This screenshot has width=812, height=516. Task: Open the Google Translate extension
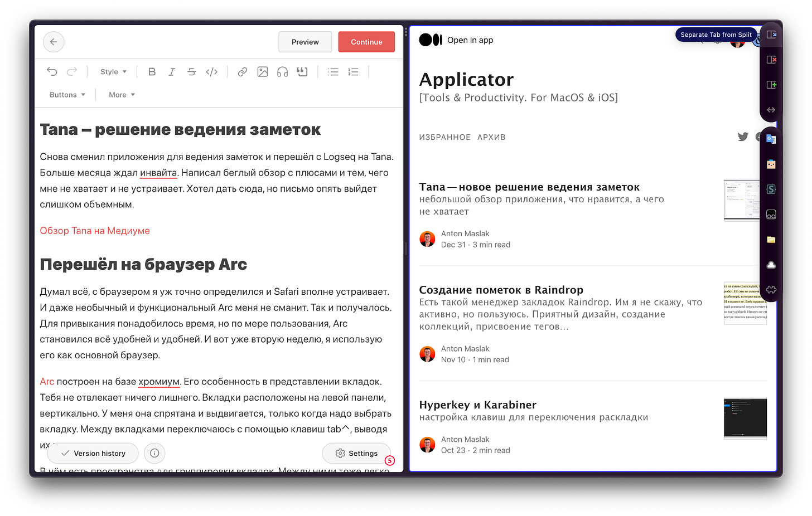click(771, 139)
